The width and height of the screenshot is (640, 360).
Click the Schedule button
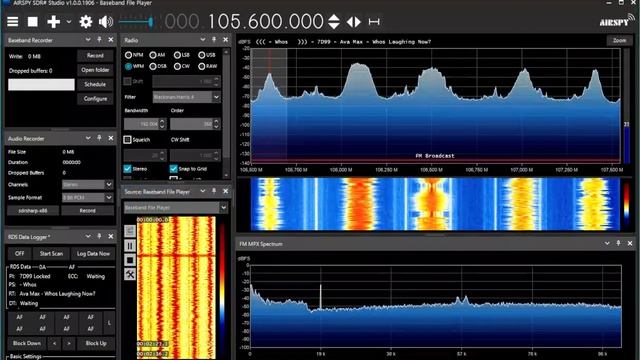point(95,84)
